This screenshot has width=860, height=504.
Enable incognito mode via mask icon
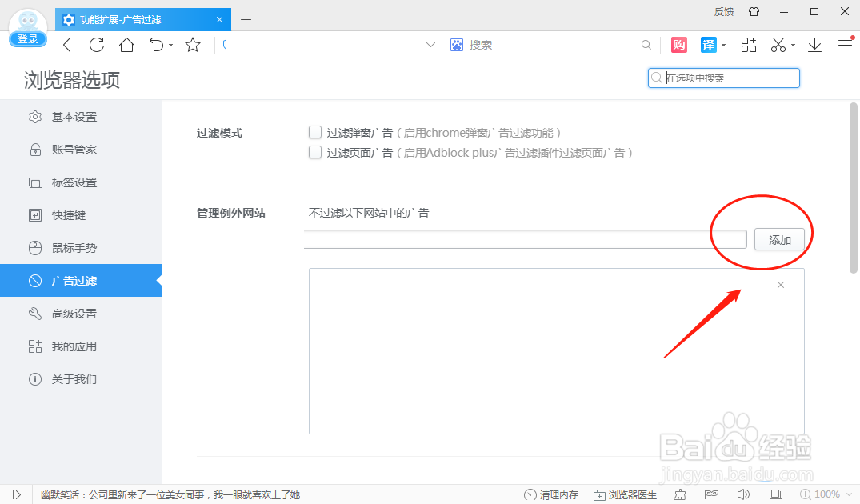(x=711, y=494)
